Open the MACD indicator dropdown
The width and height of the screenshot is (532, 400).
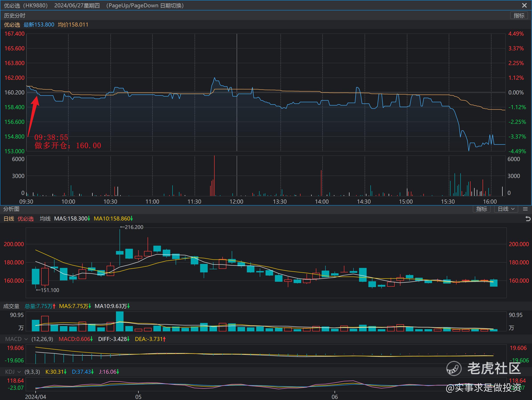pyautogui.click(x=26, y=339)
